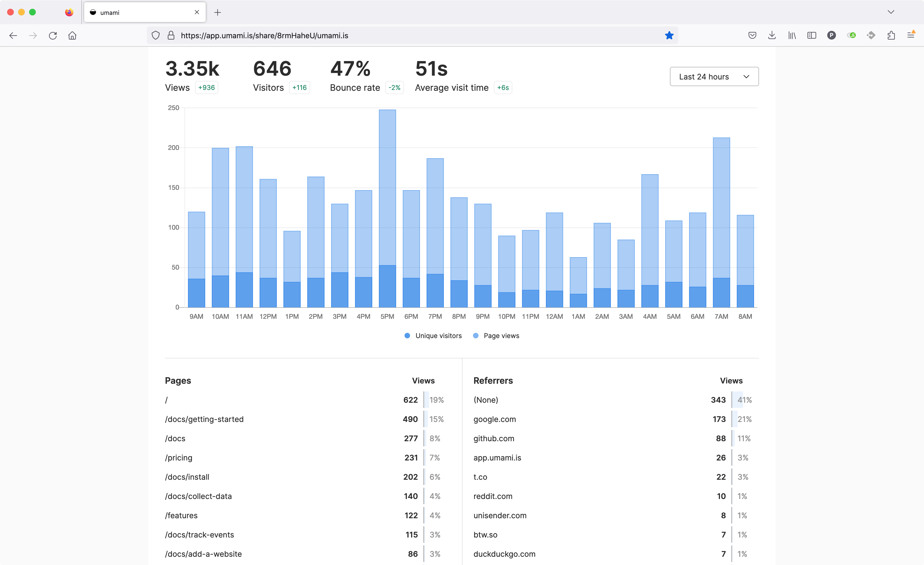Toggle the Page views legend item
This screenshot has height=565, width=924.
[496, 336]
